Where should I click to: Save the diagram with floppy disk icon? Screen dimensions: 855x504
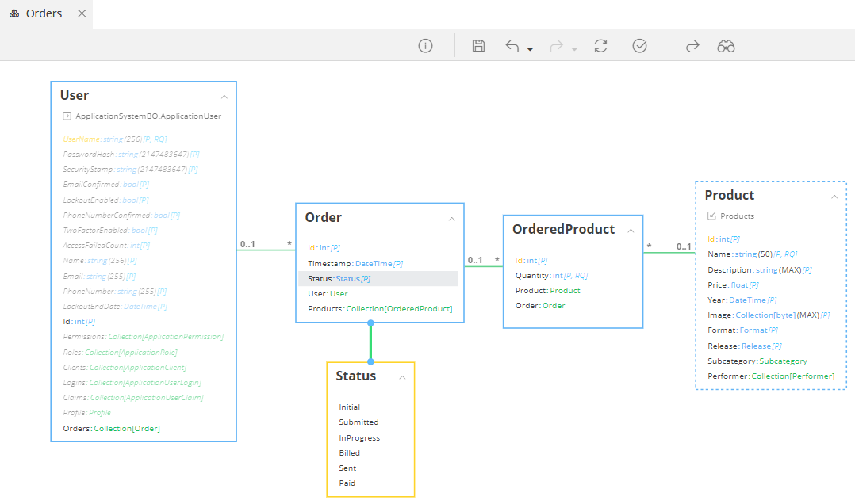478,46
